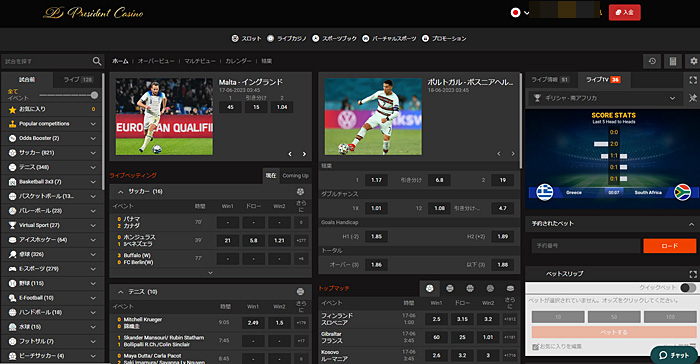Screen dimensions: 700x364
Task: Click the ベットする button
Action: click(x=614, y=332)
